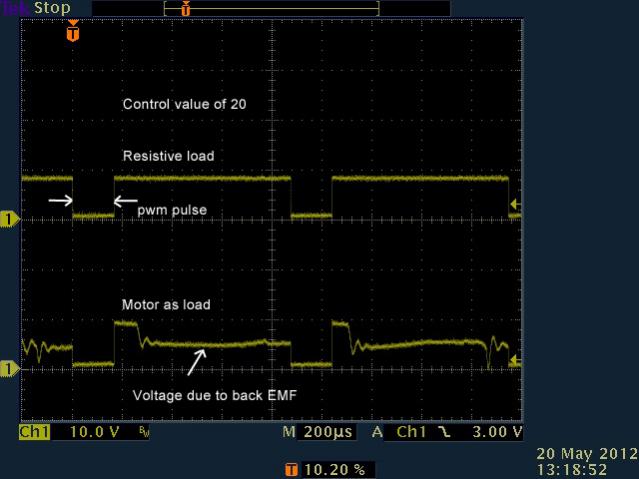Click the Ch1 channel badge in the readout
Viewport: 639px width, 479px height.
(x=34, y=432)
